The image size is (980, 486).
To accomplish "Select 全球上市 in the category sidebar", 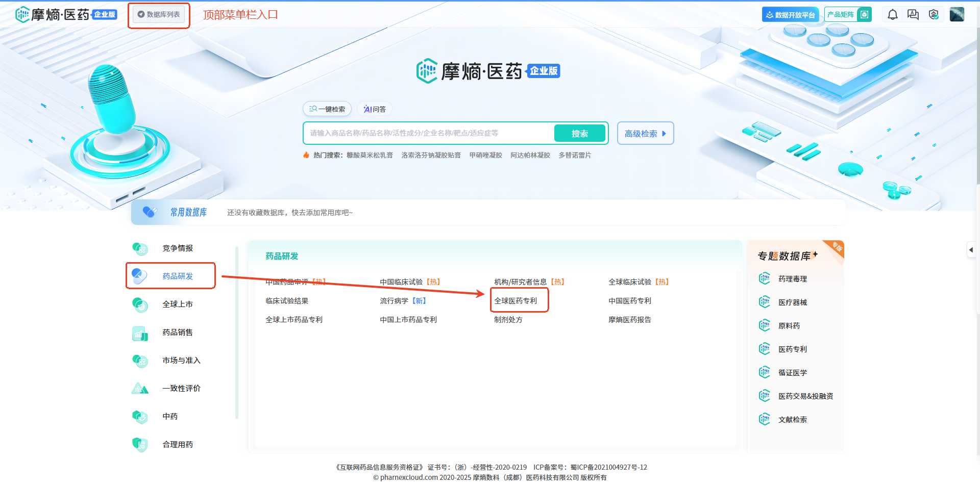I will (177, 304).
